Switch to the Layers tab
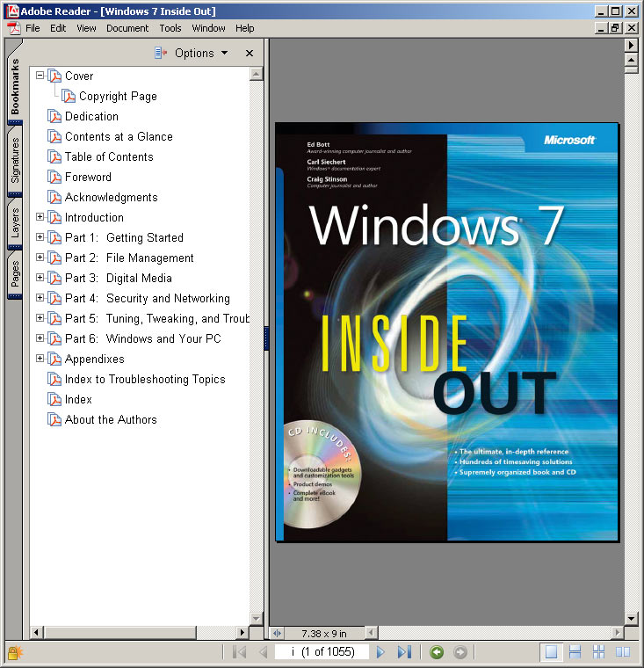Viewport: 644px width, 668px height. tap(15, 222)
